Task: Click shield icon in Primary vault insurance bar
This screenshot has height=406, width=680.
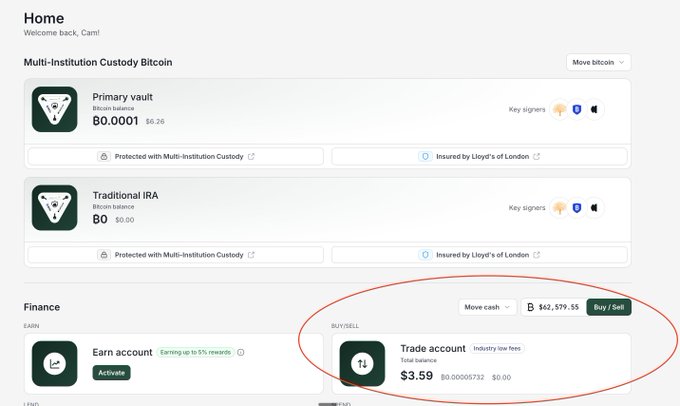Action: [425, 157]
